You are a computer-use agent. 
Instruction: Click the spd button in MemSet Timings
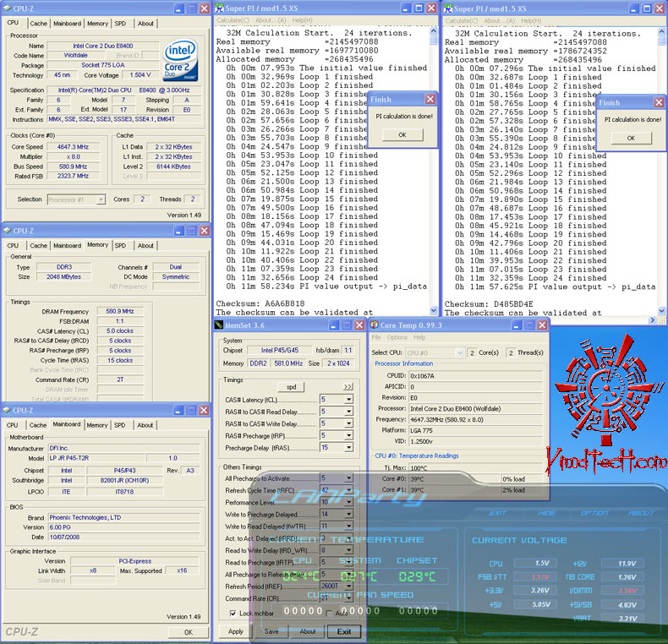pyautogui.click(x=291, y=387)
